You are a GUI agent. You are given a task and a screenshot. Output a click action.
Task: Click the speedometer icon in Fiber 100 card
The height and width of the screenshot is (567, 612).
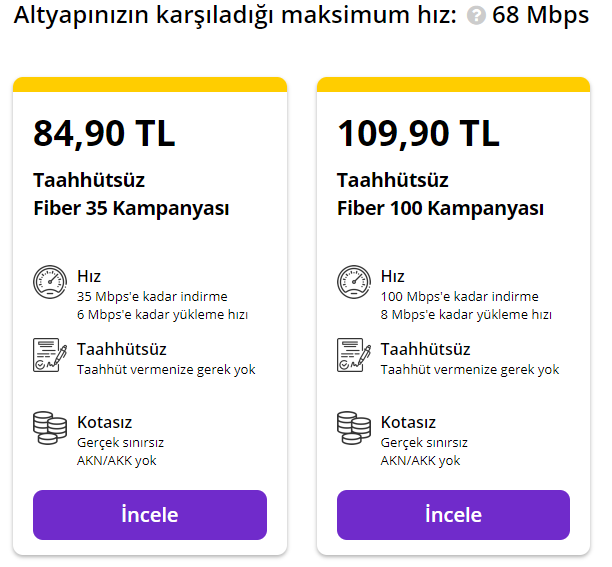[353, 282]
